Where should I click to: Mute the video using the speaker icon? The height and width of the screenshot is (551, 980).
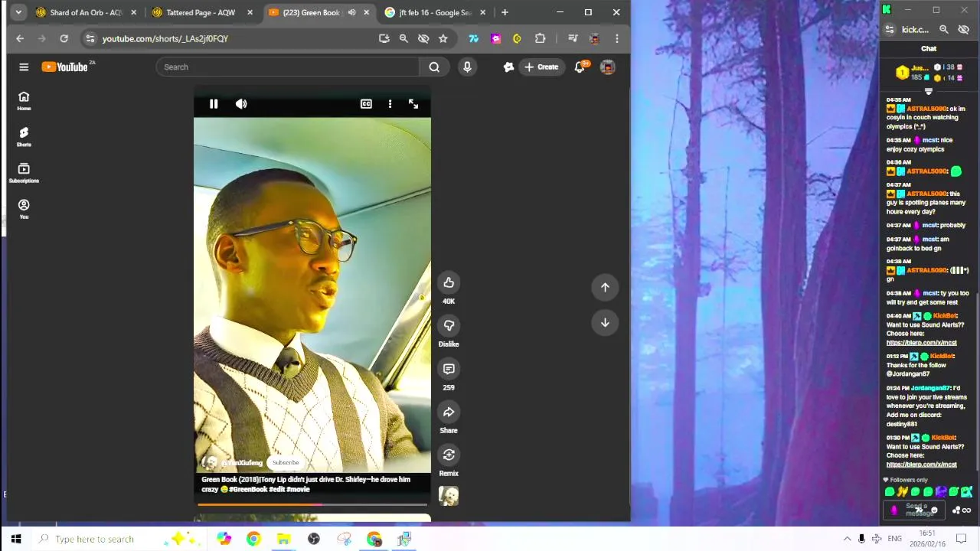241,104
